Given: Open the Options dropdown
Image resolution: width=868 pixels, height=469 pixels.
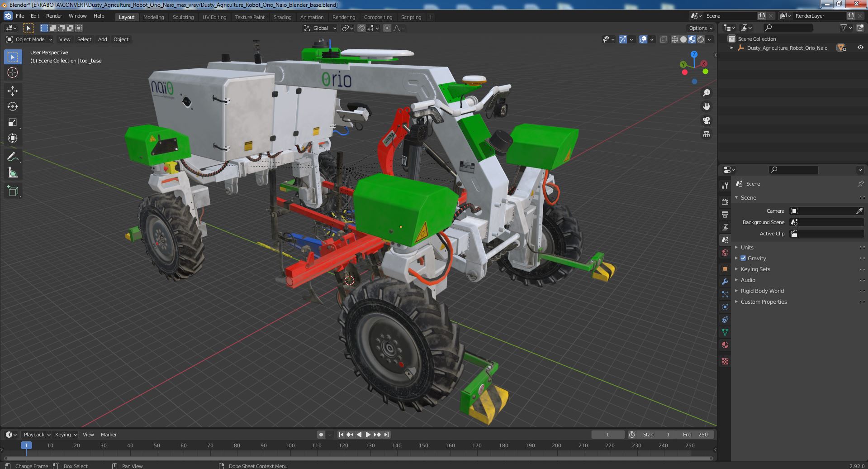Looking at the screenshot, I should tap(701, 28).
